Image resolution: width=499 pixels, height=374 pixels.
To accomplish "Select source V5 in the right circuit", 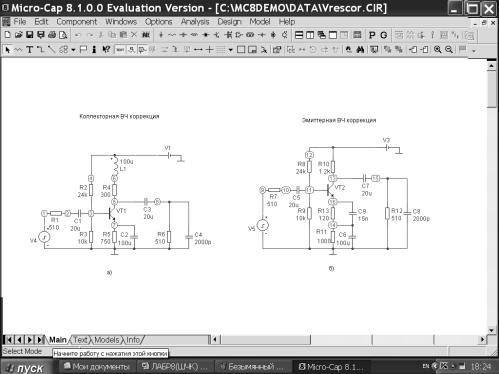I will click(x=262, y=226).
